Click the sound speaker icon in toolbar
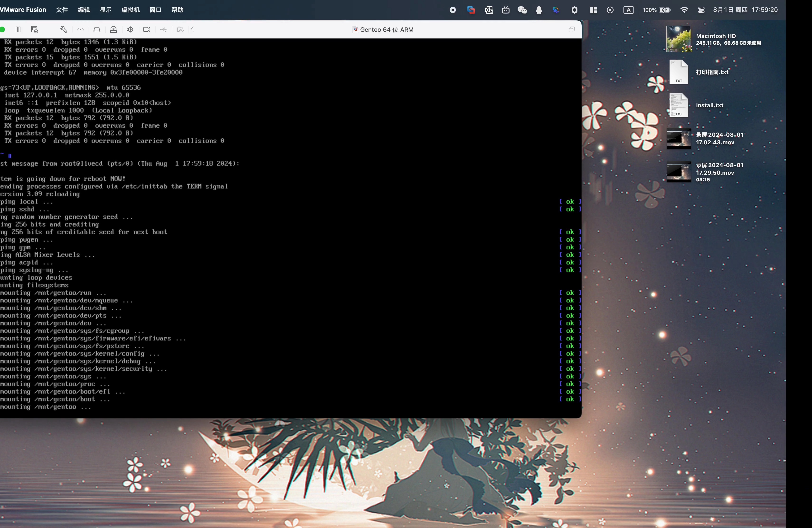 click(x=130, y=30)
